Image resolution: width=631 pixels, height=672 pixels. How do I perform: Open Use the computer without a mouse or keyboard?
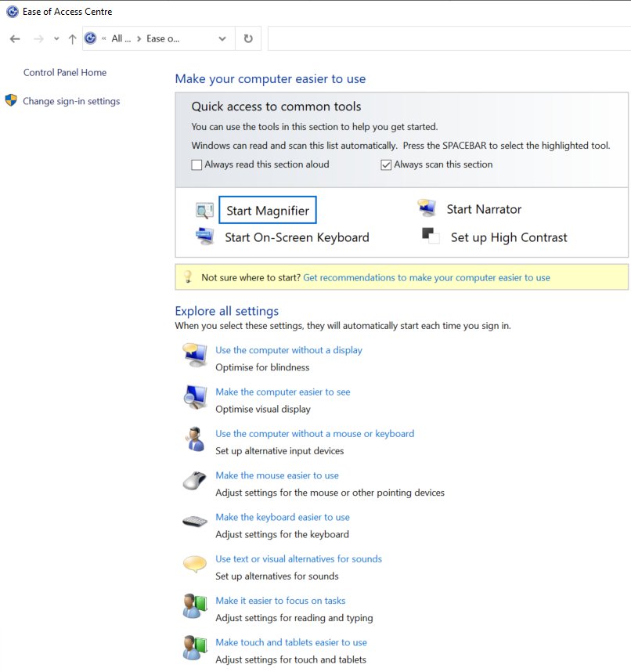(315, 434)
